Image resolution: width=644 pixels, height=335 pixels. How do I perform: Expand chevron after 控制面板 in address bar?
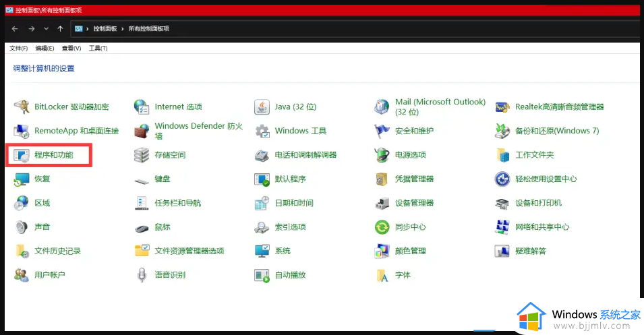click(122, 29)
